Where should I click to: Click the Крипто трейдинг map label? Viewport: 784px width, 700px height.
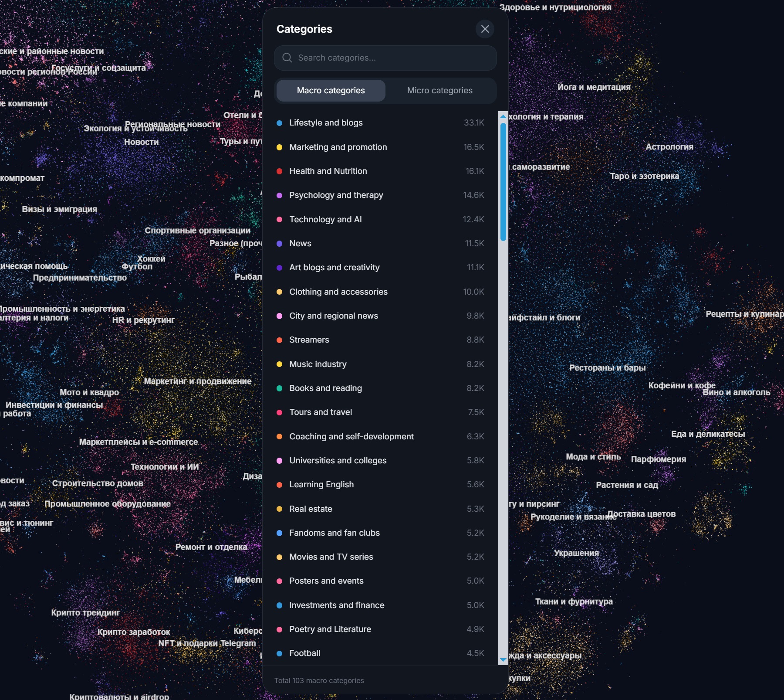click(x=86, y=613)
